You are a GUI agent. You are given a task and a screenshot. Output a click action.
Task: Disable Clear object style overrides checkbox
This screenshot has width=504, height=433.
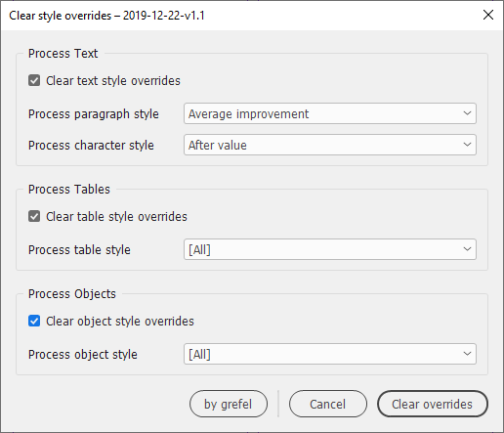[x=34, y=321]
